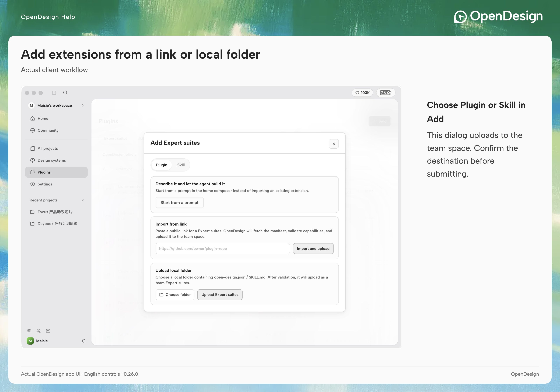Click the OpenDesign Help header text

coord(48,17)
